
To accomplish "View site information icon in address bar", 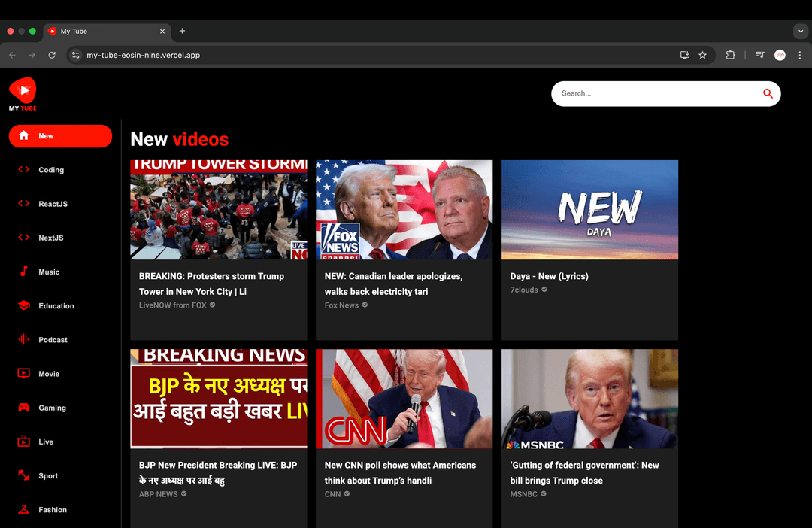I will click(x=76, y=55).
